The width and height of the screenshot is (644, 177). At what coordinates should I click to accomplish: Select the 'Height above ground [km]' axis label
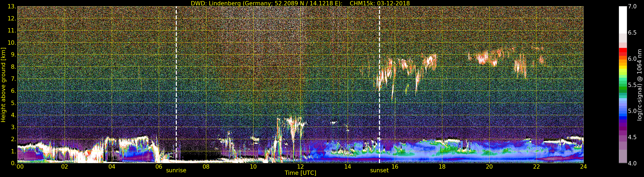click(x=3, y=85)
